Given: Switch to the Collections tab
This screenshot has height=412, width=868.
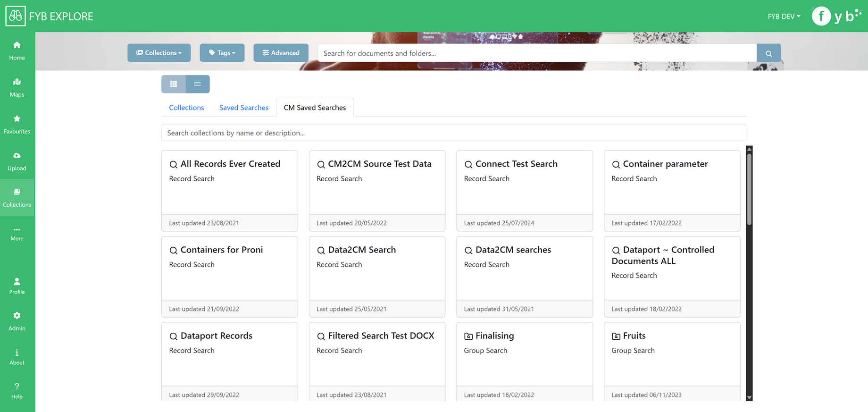Looking at the screenshot, I should 186,108.
